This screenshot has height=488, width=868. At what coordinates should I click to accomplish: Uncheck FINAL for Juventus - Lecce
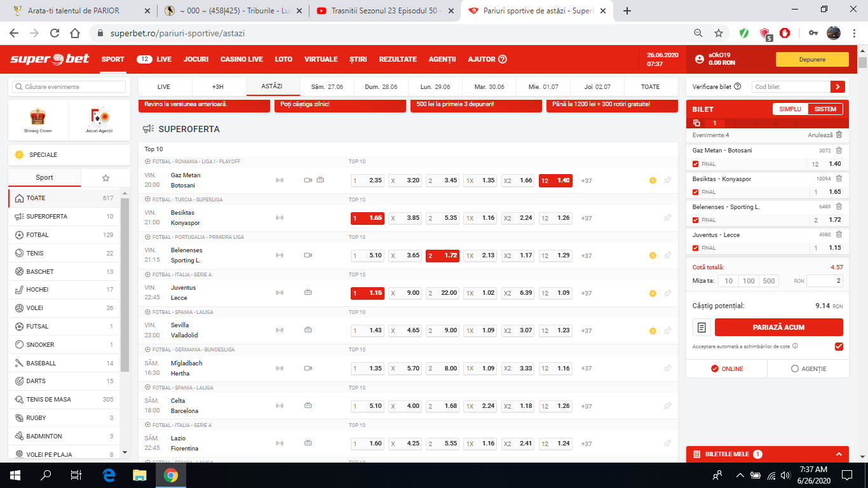pyautogui.click(x=696, y=248)
